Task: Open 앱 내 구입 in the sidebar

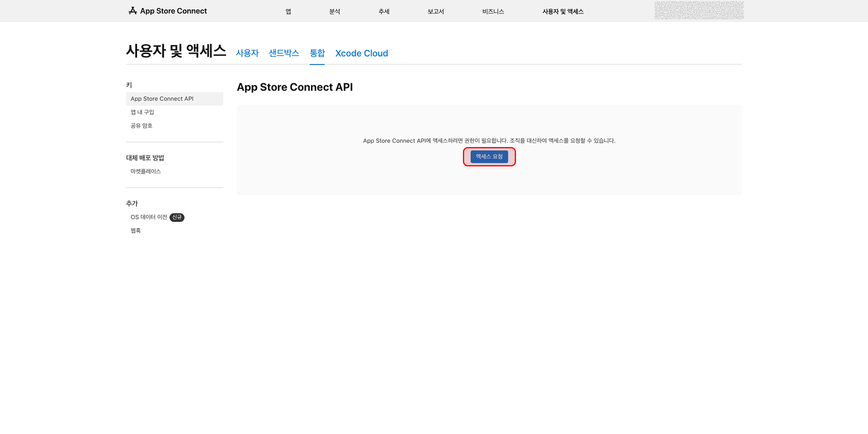Action: (x=142, y=112)
